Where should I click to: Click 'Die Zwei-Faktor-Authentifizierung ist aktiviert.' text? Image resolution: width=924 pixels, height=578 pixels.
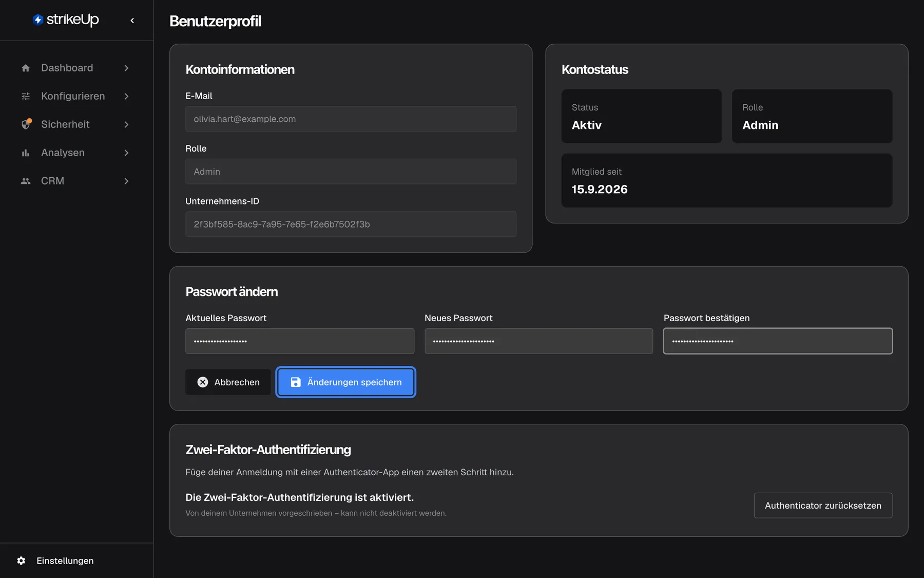(299, 497)
